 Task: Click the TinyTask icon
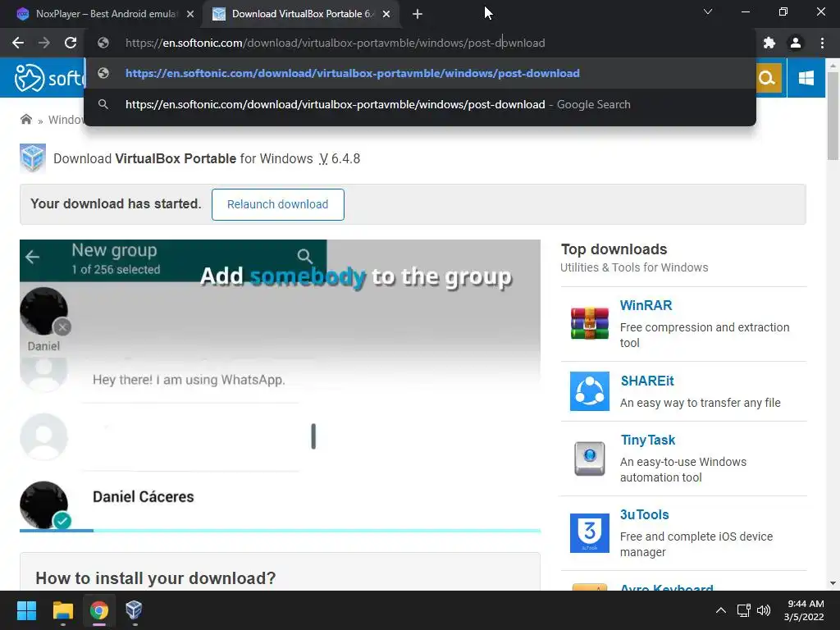pos(589,459)
